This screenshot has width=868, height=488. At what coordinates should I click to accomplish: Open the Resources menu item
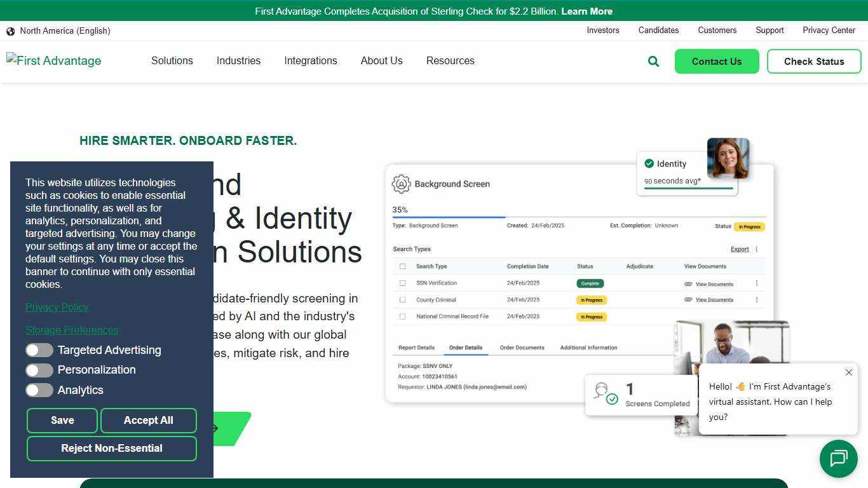point(450,61)
